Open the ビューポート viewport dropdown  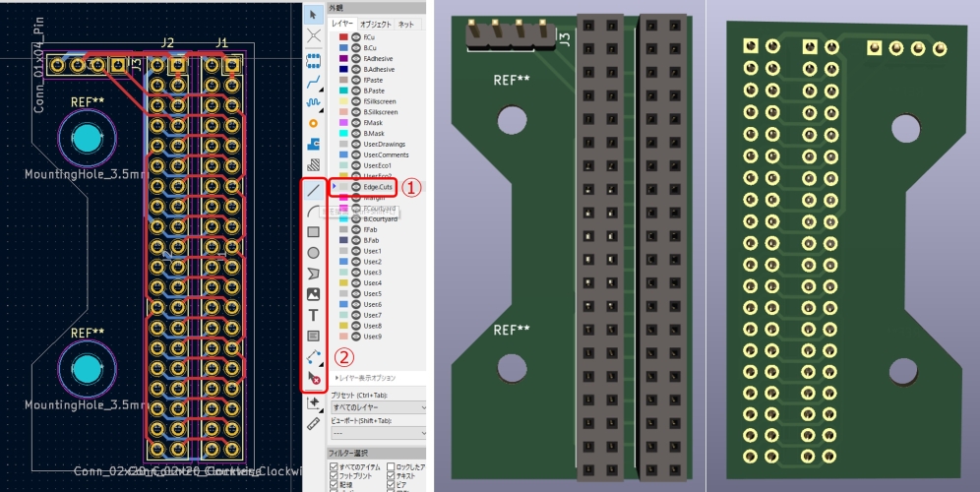[x=379, y=432]
